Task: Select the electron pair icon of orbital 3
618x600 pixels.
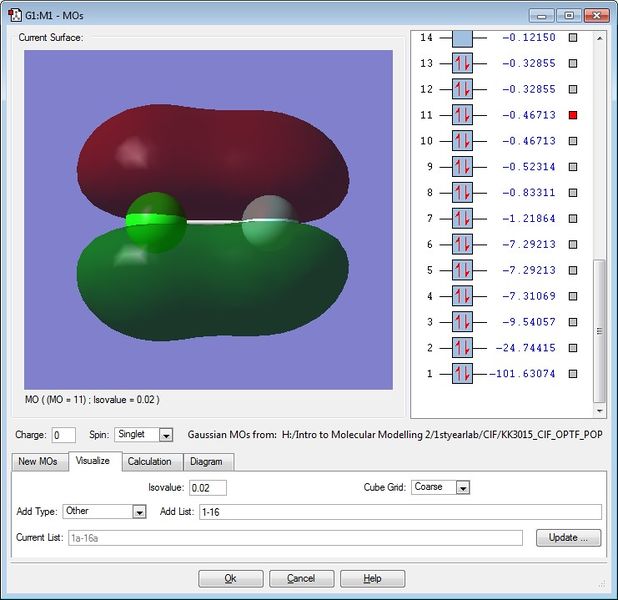Action: tap(462, 322)
